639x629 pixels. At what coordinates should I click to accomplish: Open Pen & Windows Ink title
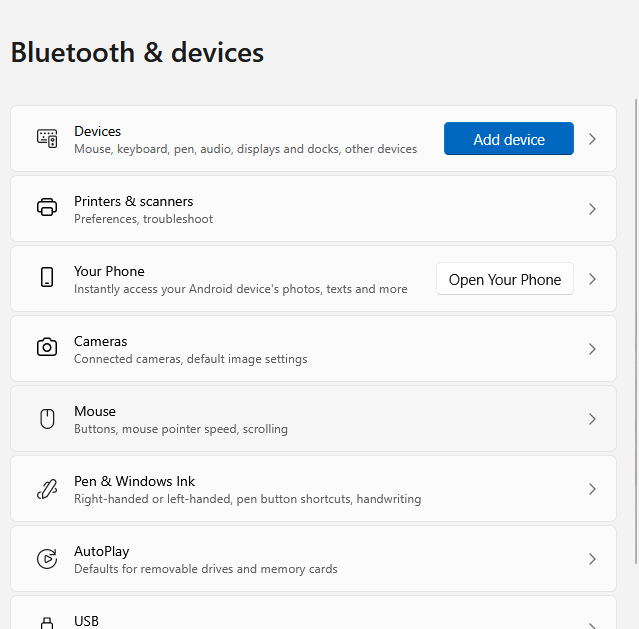tap(134, 481)
